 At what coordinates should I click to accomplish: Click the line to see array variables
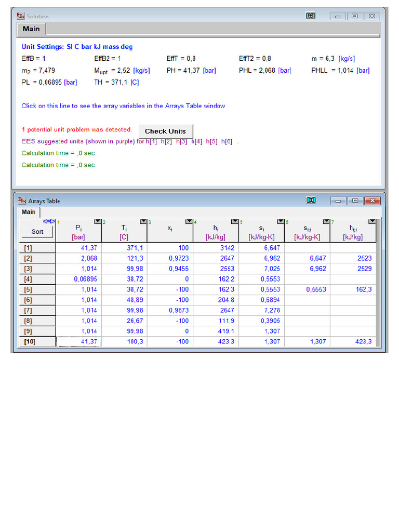[123, 106]
